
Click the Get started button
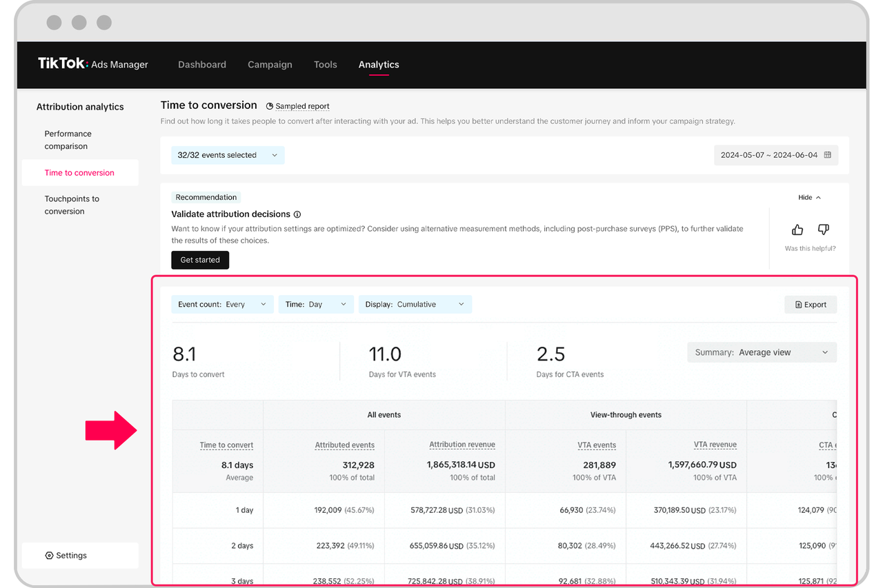click(x=200, y=260)
